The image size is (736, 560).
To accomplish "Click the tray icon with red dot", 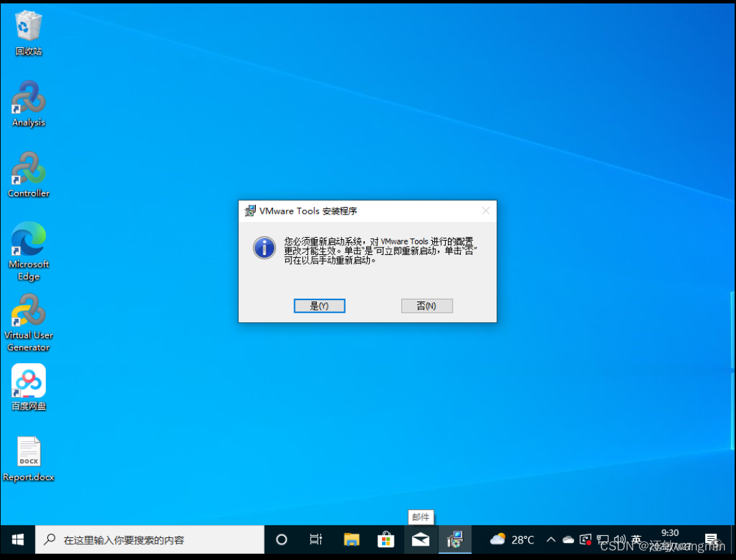I will pyautogui.click(x=585, y=540).
